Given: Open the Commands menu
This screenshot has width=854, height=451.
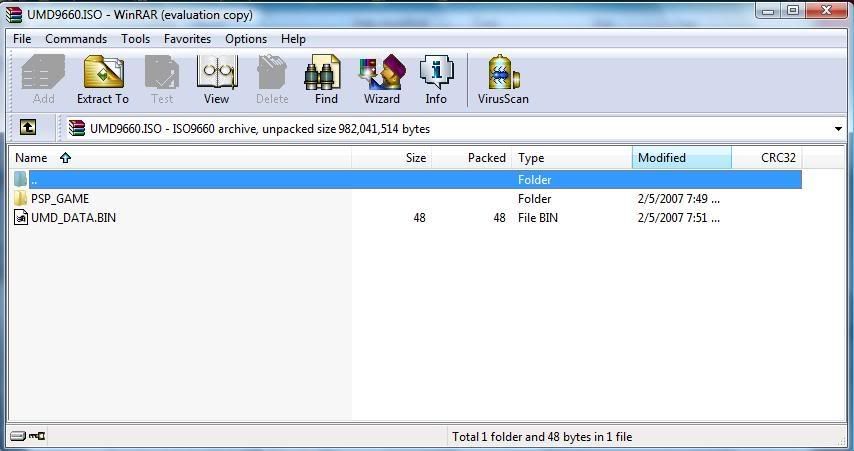Looking at the screenshot, I should tap(76, 39).
